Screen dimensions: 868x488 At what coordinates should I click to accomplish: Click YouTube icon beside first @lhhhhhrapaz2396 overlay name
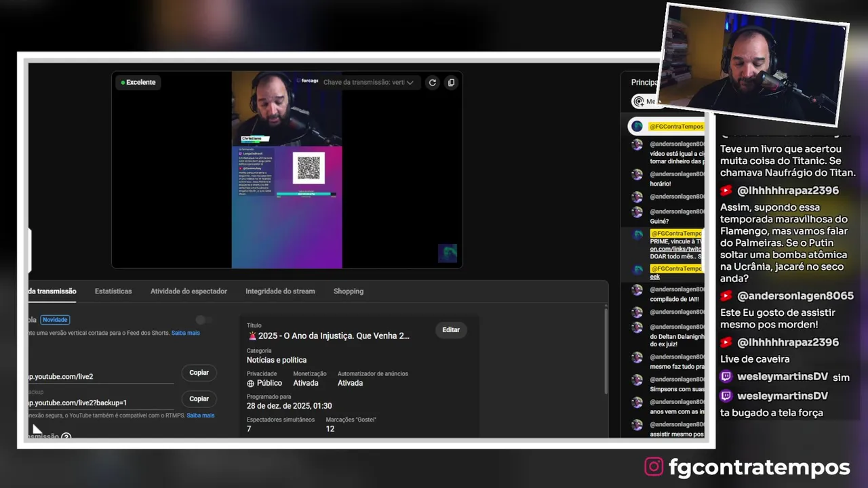pos(726,191)
